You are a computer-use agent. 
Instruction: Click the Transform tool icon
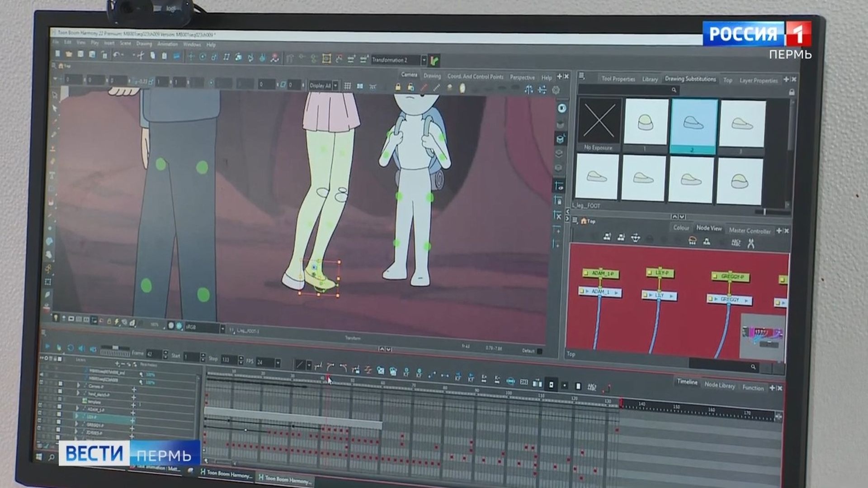191,57
